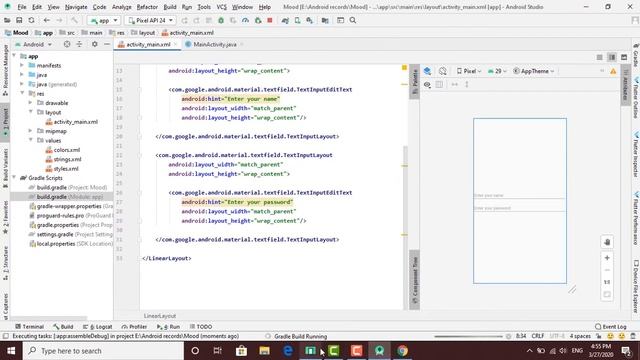Toggle the blueprint columns icon in preview toolbar
Viewport: 640px width, 360px height.
pyautogui.click(x=440, y=84)
